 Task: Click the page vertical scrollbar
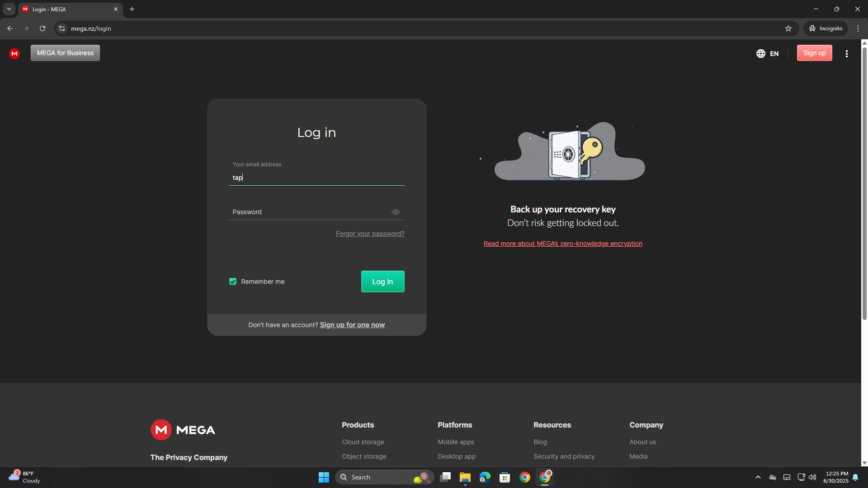click(x=864, y=183)
